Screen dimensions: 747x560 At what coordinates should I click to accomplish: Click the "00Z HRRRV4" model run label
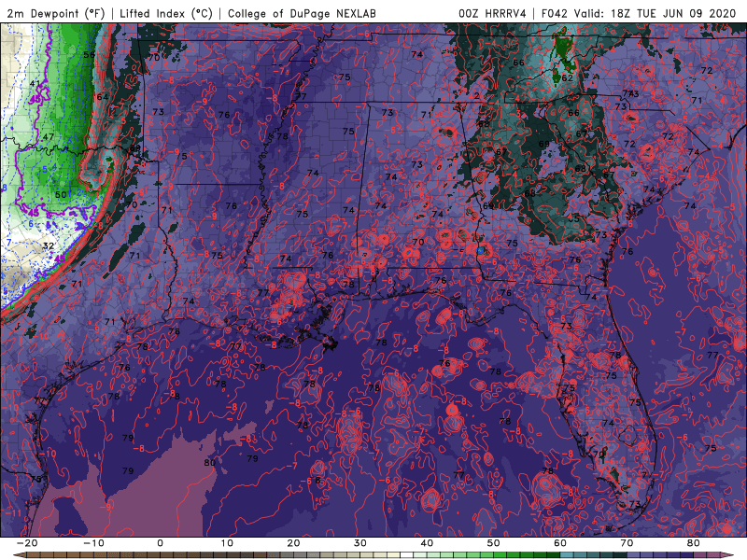[492, 13]
